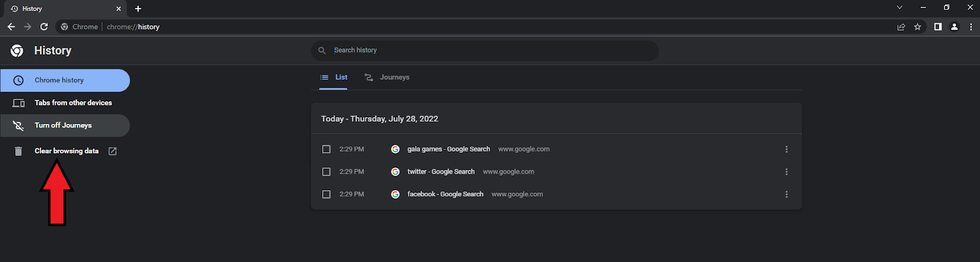The image size is (980, 262).
Task: Toggle the browser side panel icon
Action: pos(938,26)
